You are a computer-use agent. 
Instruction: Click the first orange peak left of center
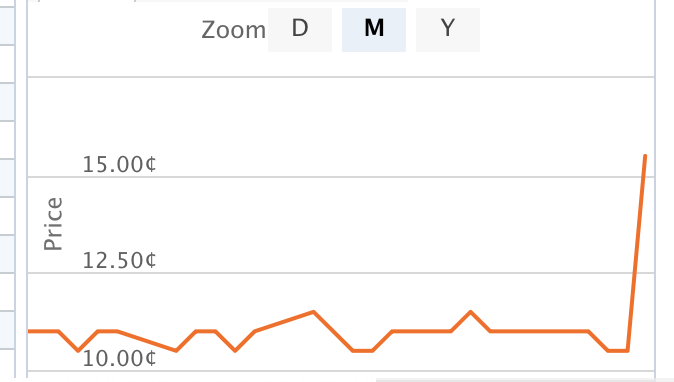tap(313, 312)
